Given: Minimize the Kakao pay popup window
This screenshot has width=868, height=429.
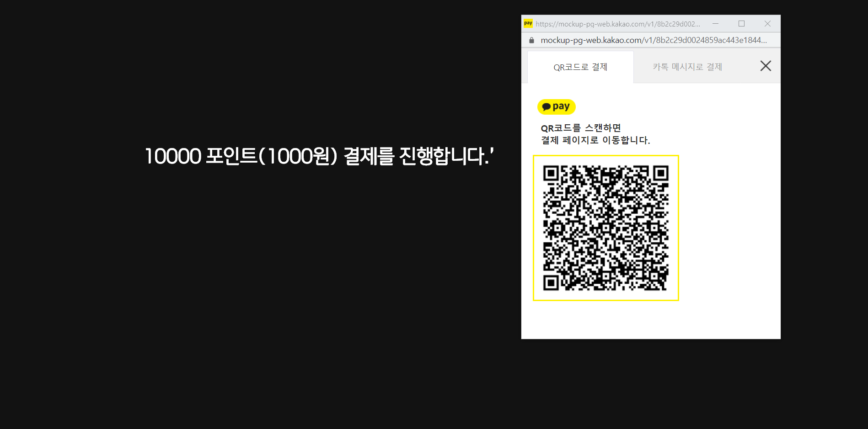Looking at the screenshot, I should 715,23.
